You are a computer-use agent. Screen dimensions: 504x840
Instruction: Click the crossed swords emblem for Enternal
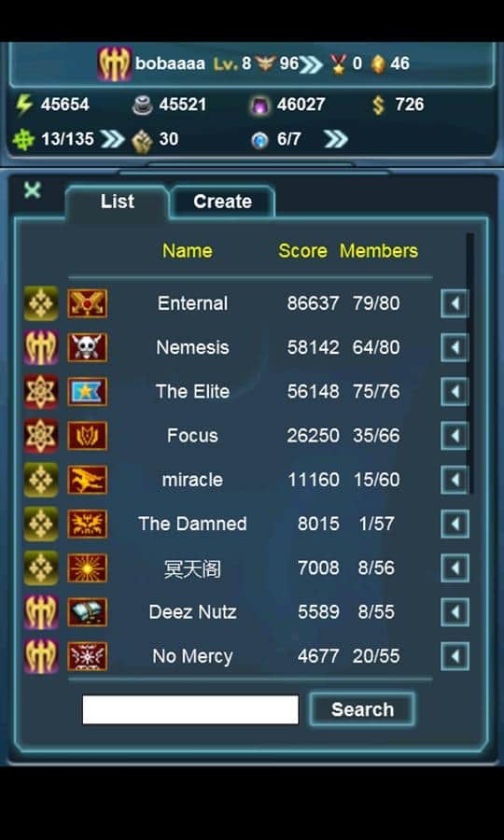click(88, 303)
